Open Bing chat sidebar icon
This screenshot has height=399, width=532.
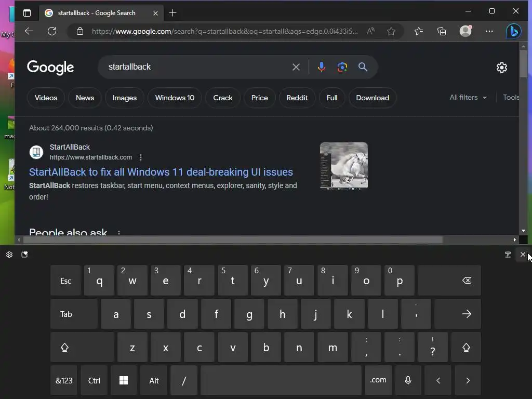[514, 31]
